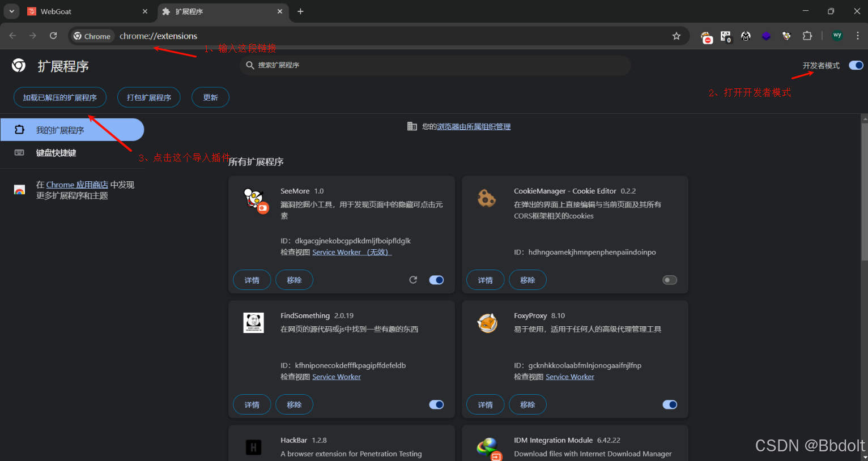Click 加载已解压的扩展程序 button
868x461 pixels.
[x=60, y=97]
